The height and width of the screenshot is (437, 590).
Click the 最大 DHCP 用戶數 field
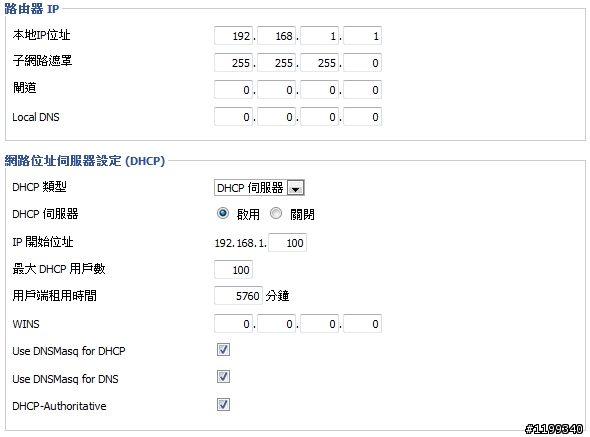click(x=233, y=270)
